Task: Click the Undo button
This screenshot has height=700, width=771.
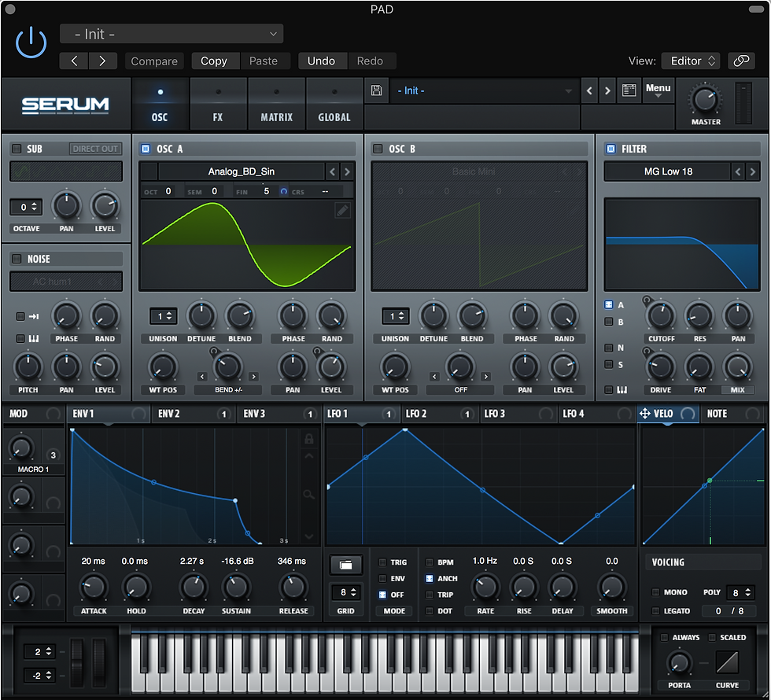Action: (321, 61)
